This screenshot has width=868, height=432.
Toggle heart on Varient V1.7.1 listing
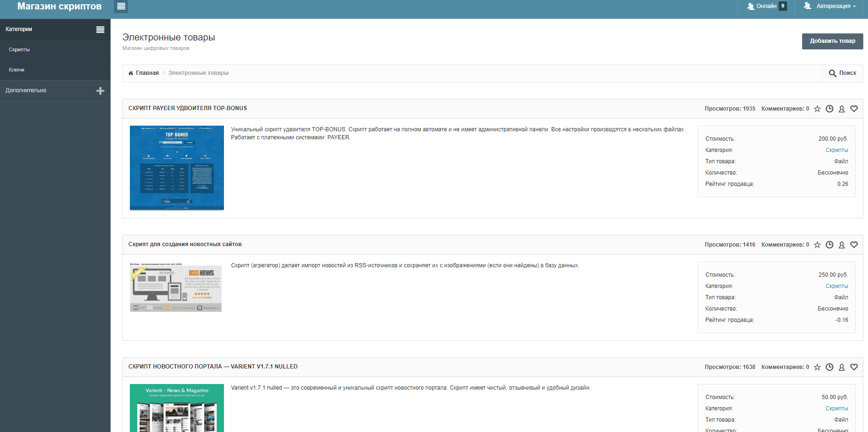pos(854,367)
